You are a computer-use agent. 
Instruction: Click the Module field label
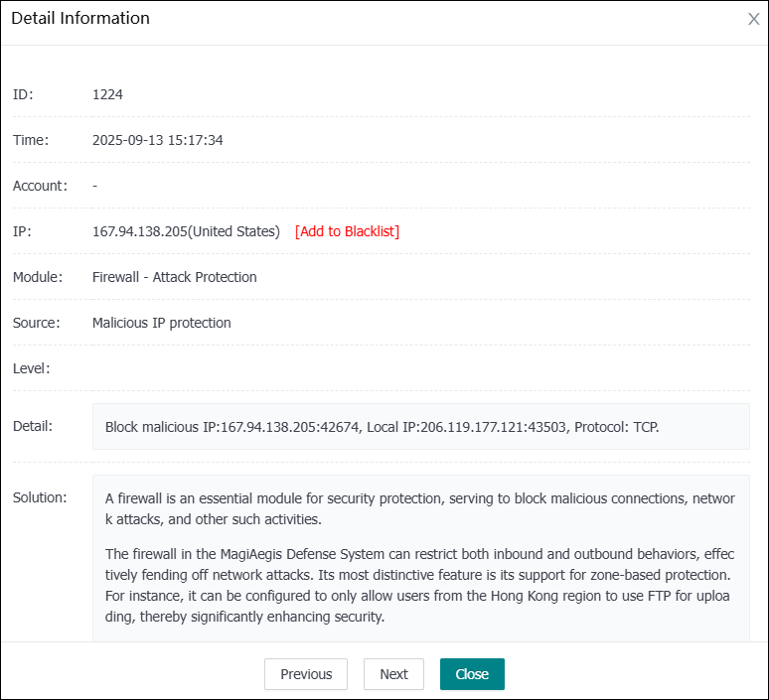[x=37, y=277]
